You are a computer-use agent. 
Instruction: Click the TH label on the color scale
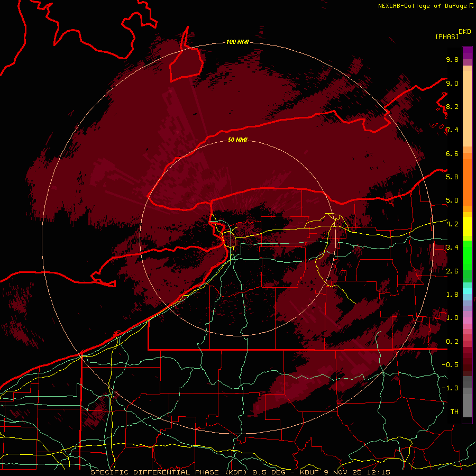pyautogui.click(x=454, y=411)
